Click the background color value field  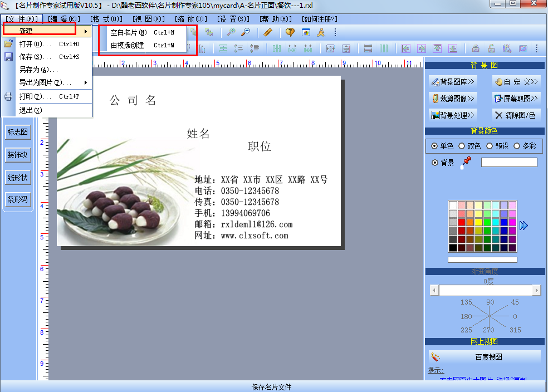509,163
